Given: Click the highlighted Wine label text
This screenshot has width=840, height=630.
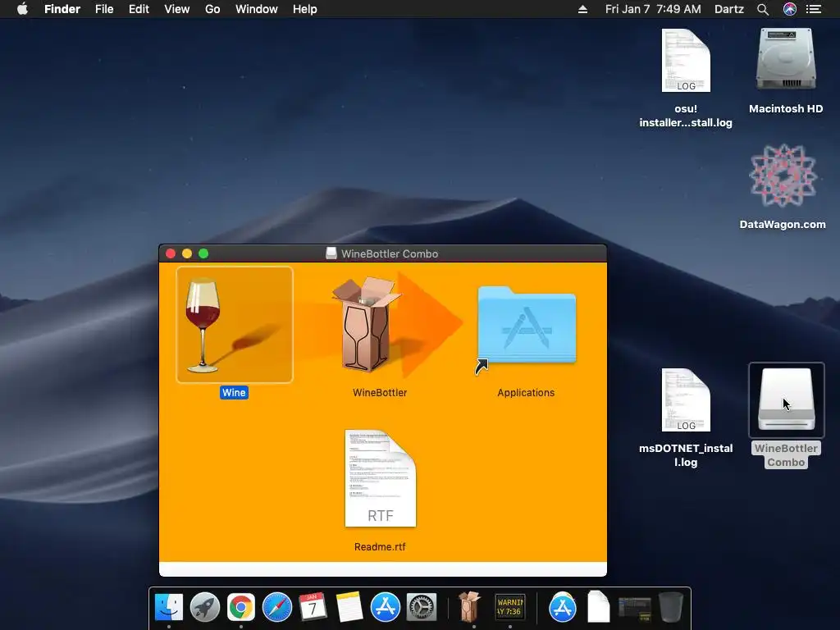Looking at the screenshot, I should click(x=234, y=393).
